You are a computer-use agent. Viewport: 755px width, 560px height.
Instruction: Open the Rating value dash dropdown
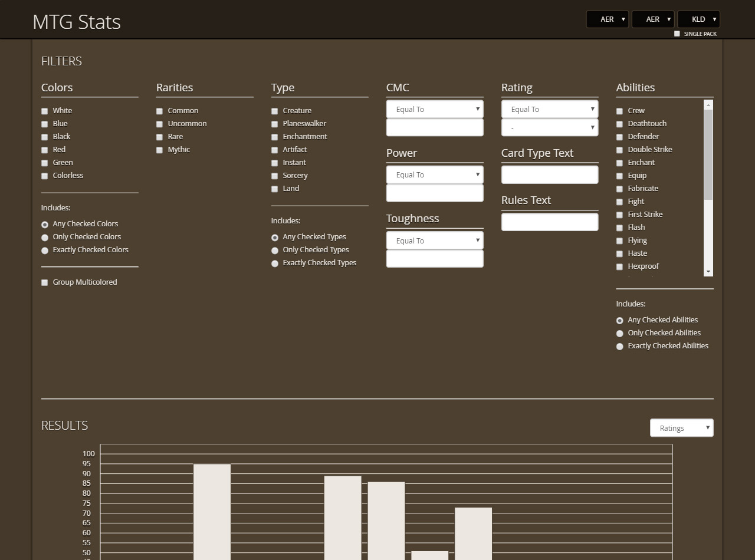(x=550, y=127)
